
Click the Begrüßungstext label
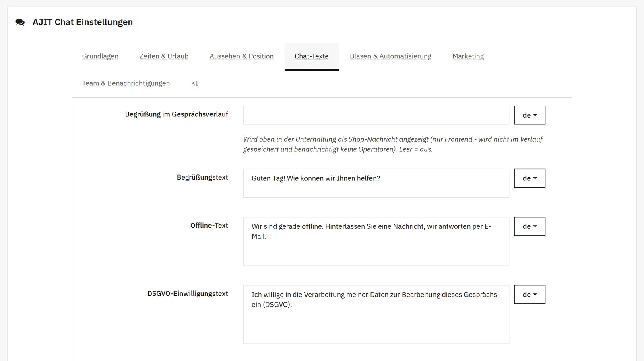pos(202,178)
